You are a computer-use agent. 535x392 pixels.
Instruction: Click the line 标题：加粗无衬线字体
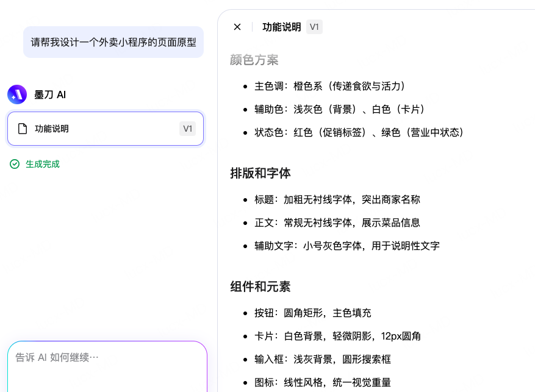[x=337, y=199]
